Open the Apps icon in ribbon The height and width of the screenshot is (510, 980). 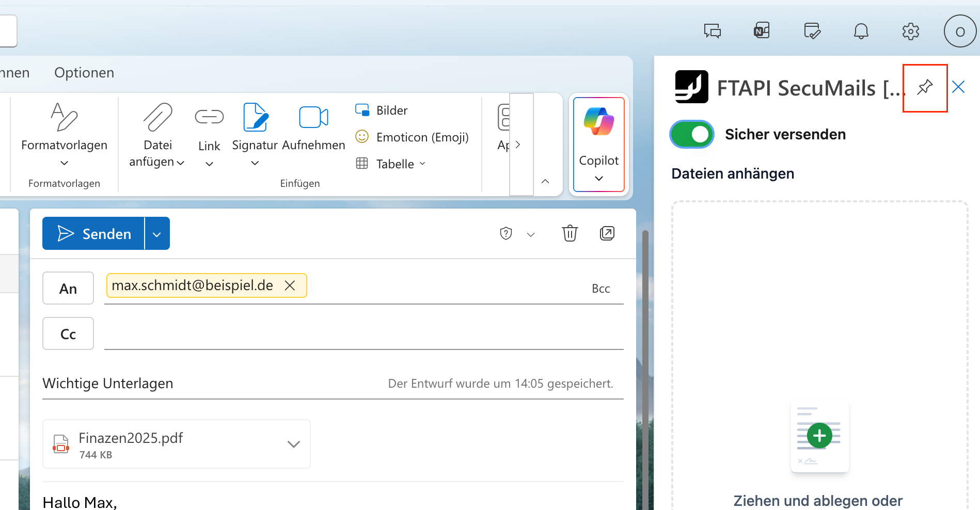pos(503,127)
